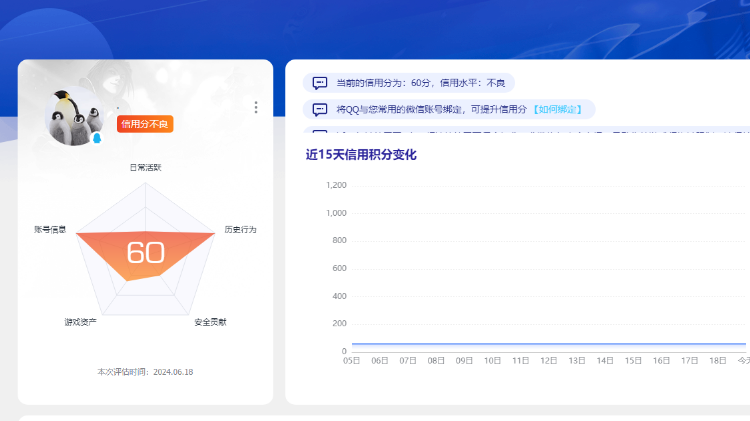This screenshot has width=750, height=421.
Task: Select the 账号信息 radar axis label
Action: tap(50, 229)
